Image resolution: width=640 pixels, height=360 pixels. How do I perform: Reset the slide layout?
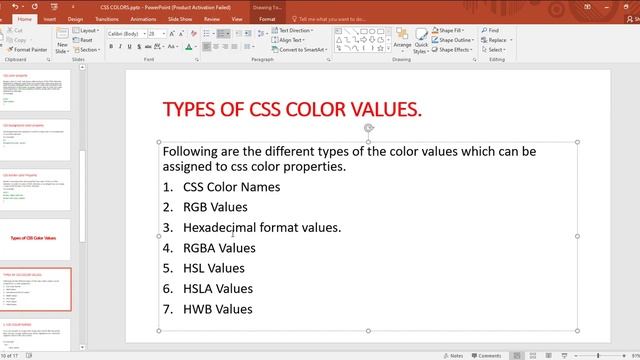click(x=83, y=40)
